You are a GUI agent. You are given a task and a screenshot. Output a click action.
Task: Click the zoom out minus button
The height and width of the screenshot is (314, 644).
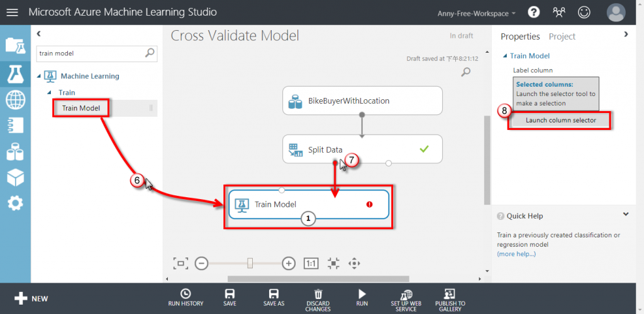tap(201, 263)
